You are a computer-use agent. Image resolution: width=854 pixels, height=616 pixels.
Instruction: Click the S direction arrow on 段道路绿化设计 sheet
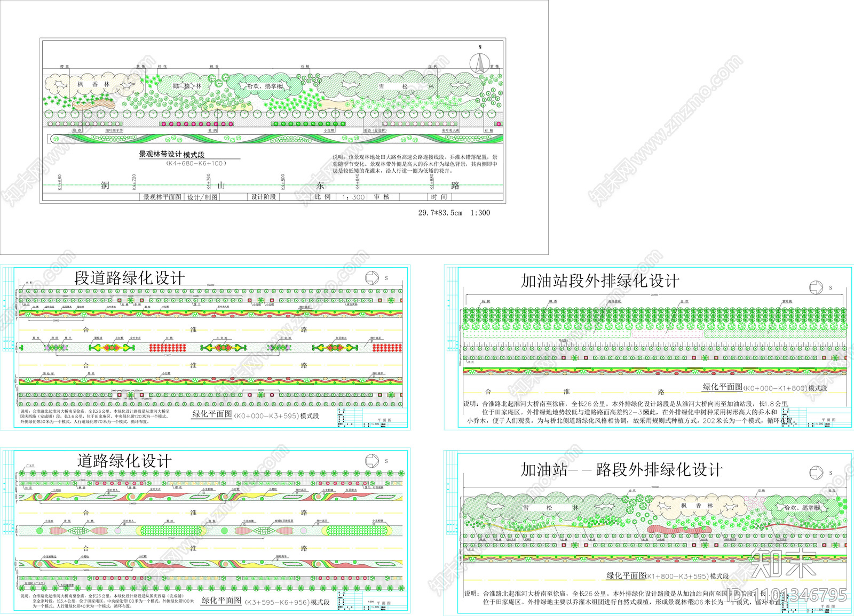pyautogui.click(x=372, y=278)
